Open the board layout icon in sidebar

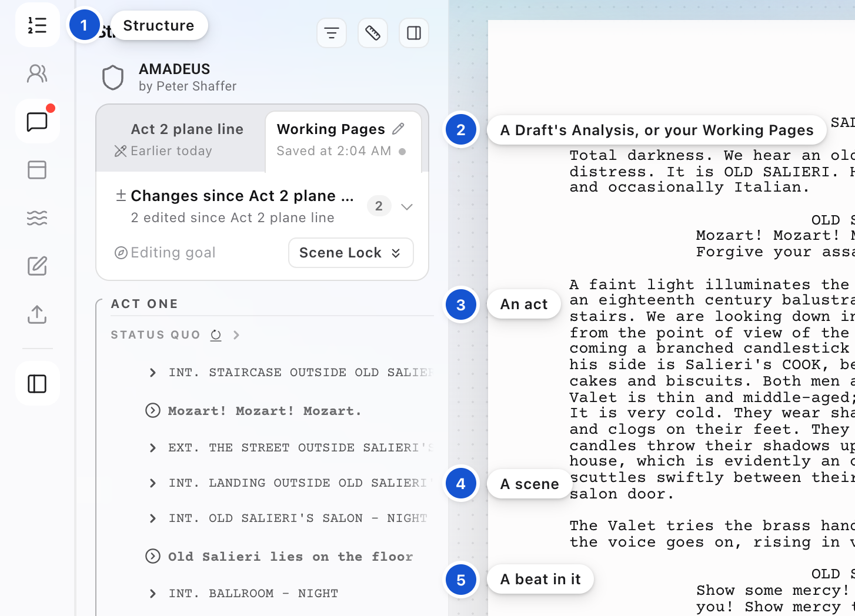coord(37,170)
